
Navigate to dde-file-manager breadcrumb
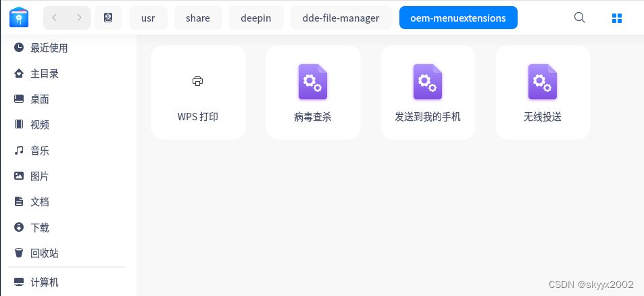(341, 18)
